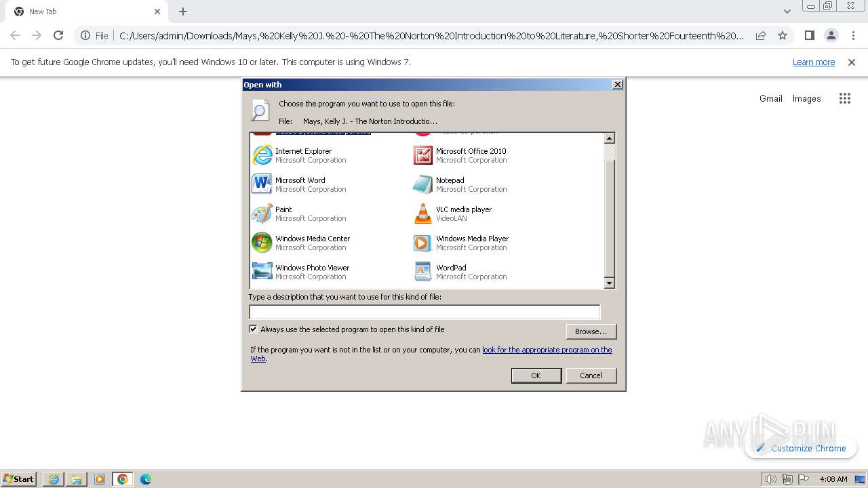This screenshot has height=488, width=868.
Task: Choose Windows Media Player icon in list
Action: 422,243
